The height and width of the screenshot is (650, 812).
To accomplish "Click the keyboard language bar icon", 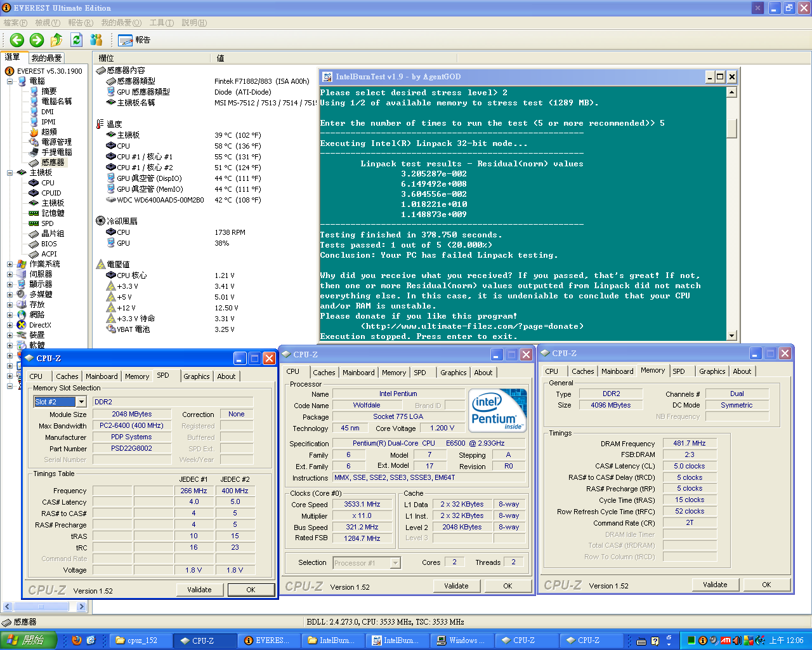I will pyautogui.click(x=641, y=641).
